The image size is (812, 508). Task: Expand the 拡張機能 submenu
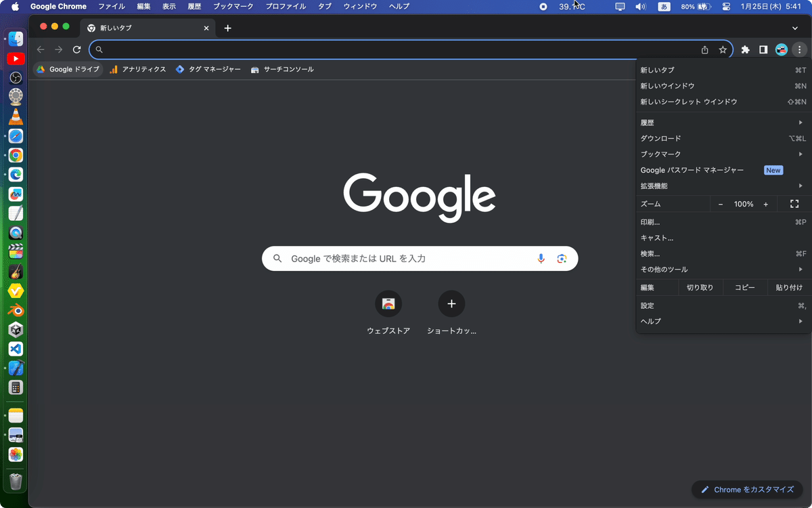point(723,186)
